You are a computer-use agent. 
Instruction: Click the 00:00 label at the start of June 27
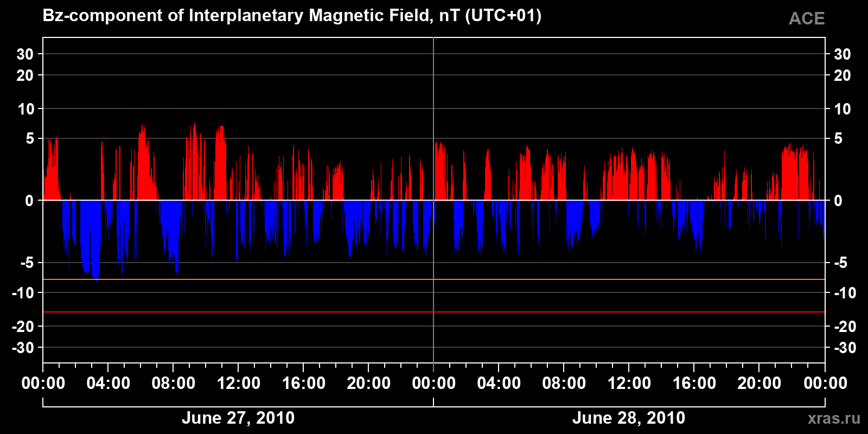coord(43,383)
